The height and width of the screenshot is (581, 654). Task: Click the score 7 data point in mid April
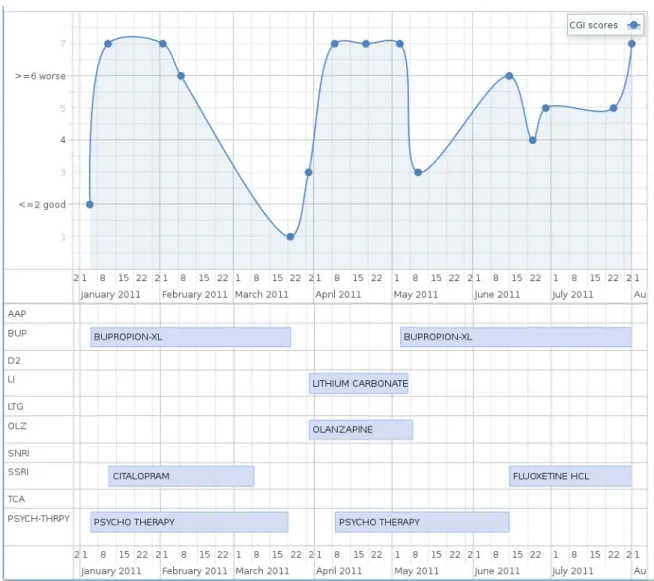366,44
